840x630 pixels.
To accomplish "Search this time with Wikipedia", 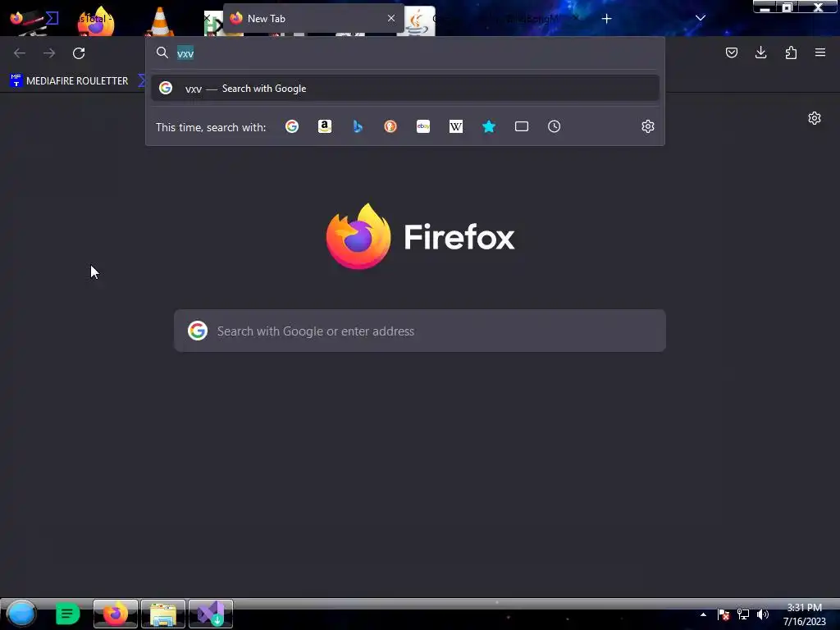I will [x=456, y=126].
